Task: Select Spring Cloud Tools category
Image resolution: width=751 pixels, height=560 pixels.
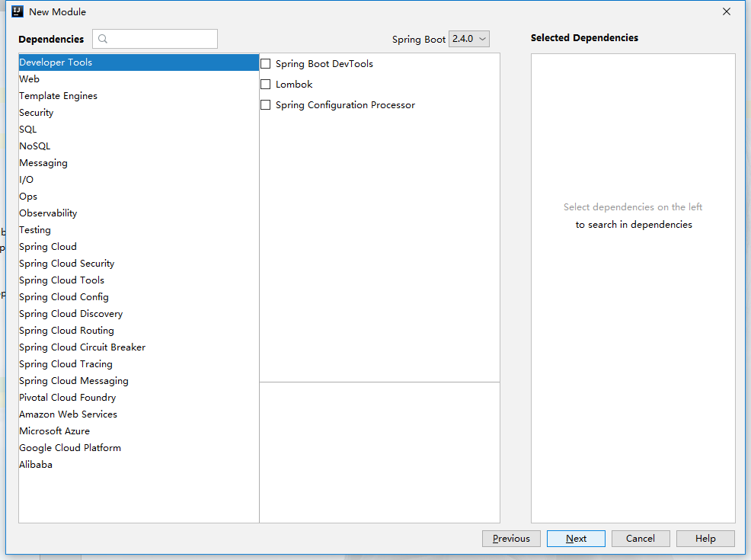Action: (x=139, y=280)
